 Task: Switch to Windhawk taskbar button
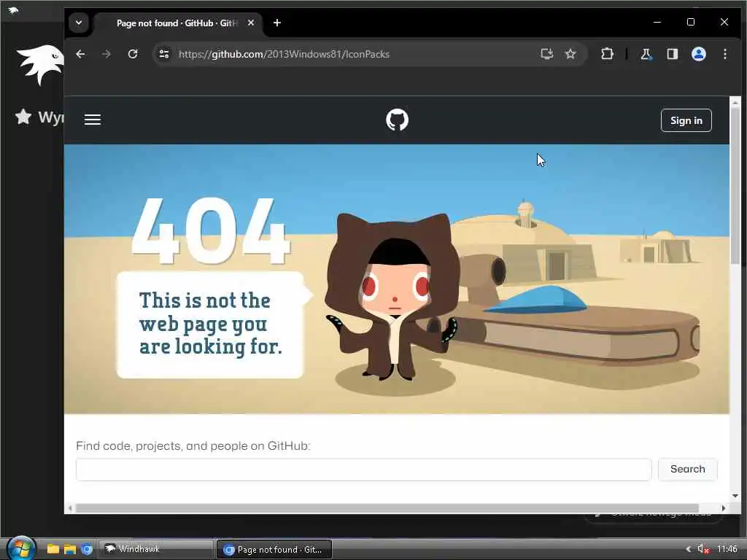pyautogui.click(x=156, y=549)
